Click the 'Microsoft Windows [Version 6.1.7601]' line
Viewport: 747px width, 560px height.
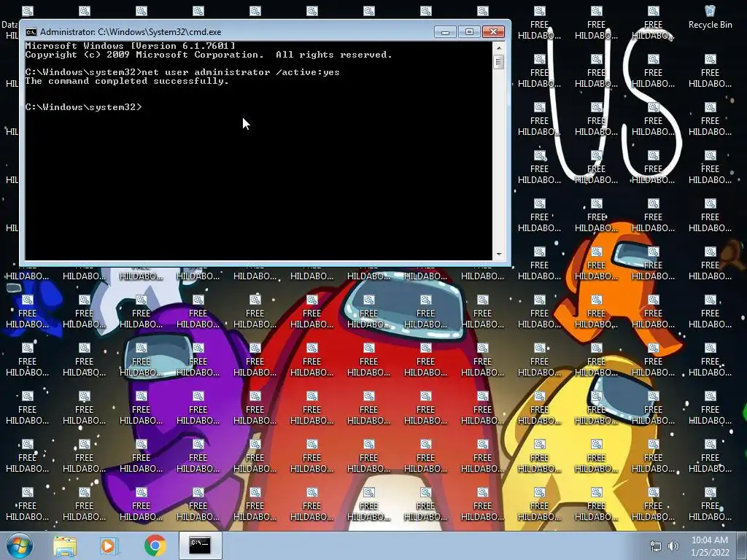point(130,46)
